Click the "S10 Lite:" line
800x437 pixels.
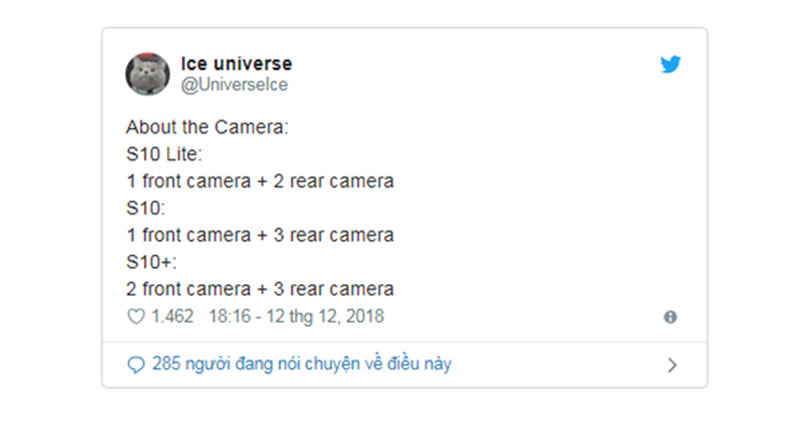click(x=162, y=155)
